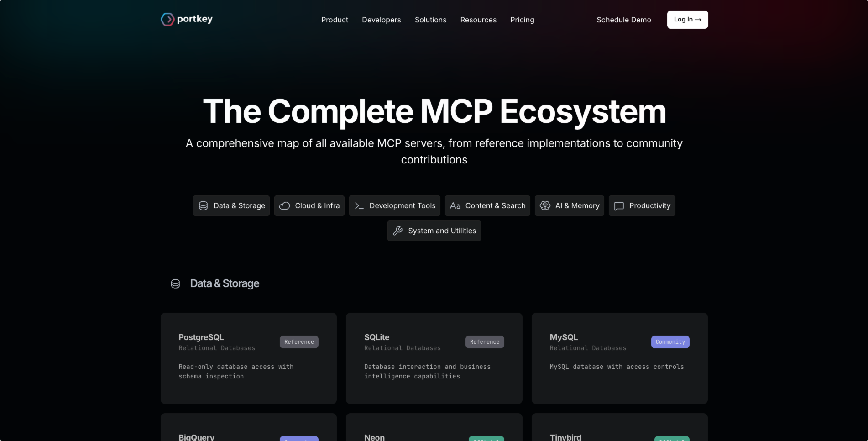Click the wrench icon in System and Utilities chip
Image resolution: width=868 pixels, height=441 pixels.
398,231
